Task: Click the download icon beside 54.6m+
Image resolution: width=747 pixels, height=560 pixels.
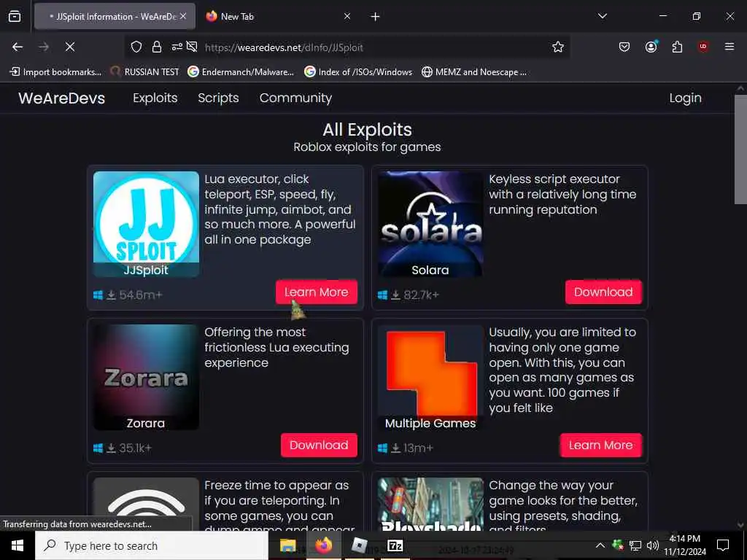Action: 111,295
